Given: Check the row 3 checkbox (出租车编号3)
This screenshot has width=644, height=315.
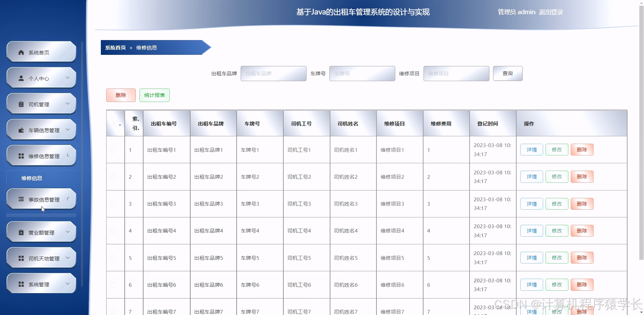Looking at the screenshot, I should pyautogui.click(x=113, y=204).
